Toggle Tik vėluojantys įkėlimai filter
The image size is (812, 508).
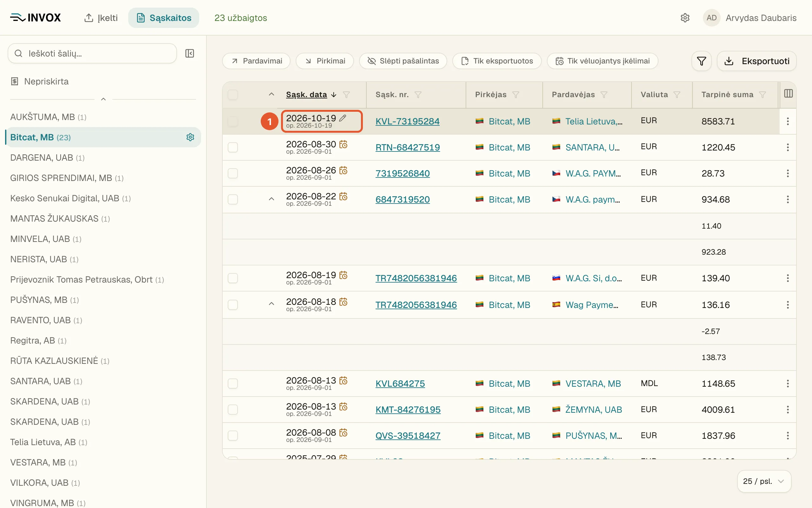(602, 61)
